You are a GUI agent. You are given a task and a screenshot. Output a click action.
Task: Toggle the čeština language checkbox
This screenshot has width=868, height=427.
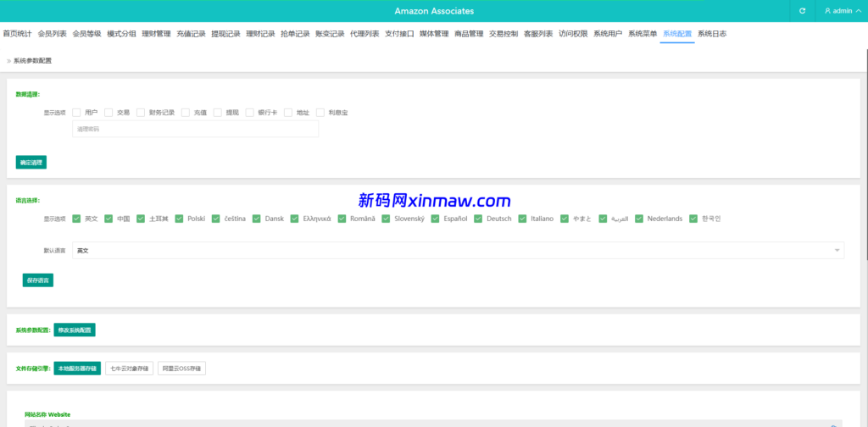coord(214,219)
